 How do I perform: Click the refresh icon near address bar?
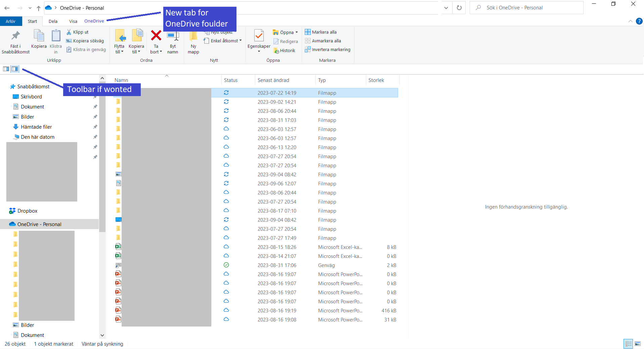click(459, 7)
